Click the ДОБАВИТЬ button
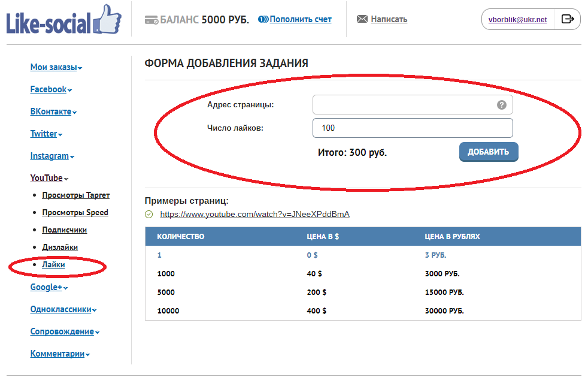The image size is (588, 377). click(x=489, y=152)
